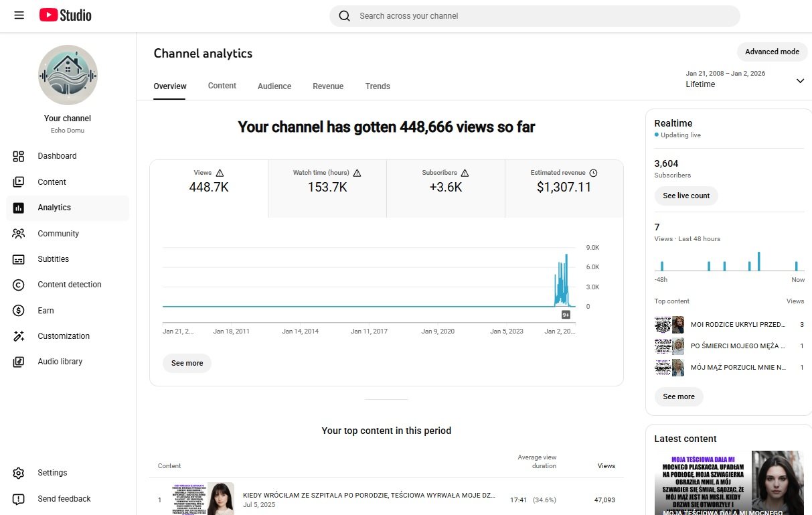Select the Estimated revenue metric card
Viewport: 812px width, 515px height.
tap(564, 189)
